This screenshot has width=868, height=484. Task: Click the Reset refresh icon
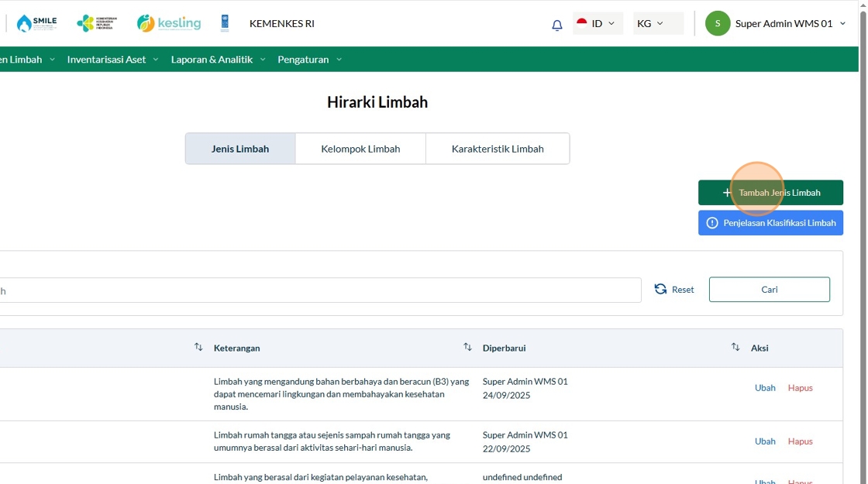(660, 290)
